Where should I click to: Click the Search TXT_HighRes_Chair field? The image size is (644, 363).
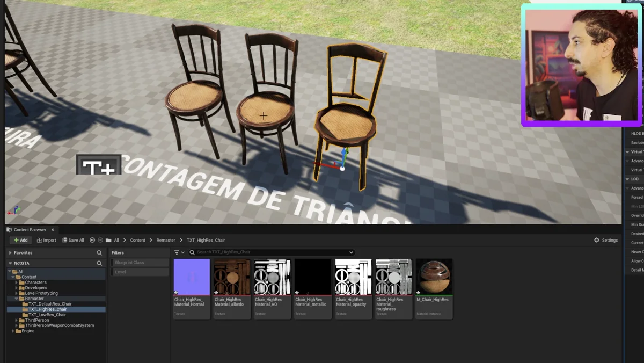(271, 252)
